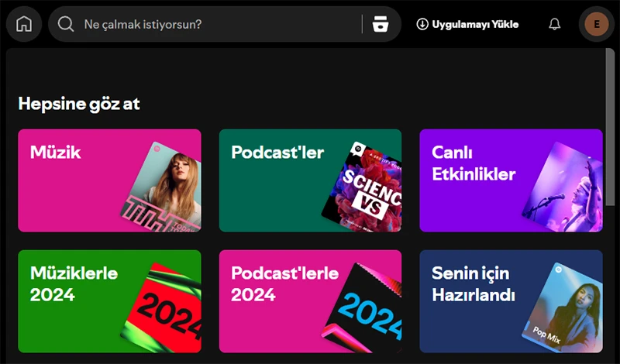
Task: Open the Podcast'ler category card
Action: pyautogui.click(x=311, y=180)
